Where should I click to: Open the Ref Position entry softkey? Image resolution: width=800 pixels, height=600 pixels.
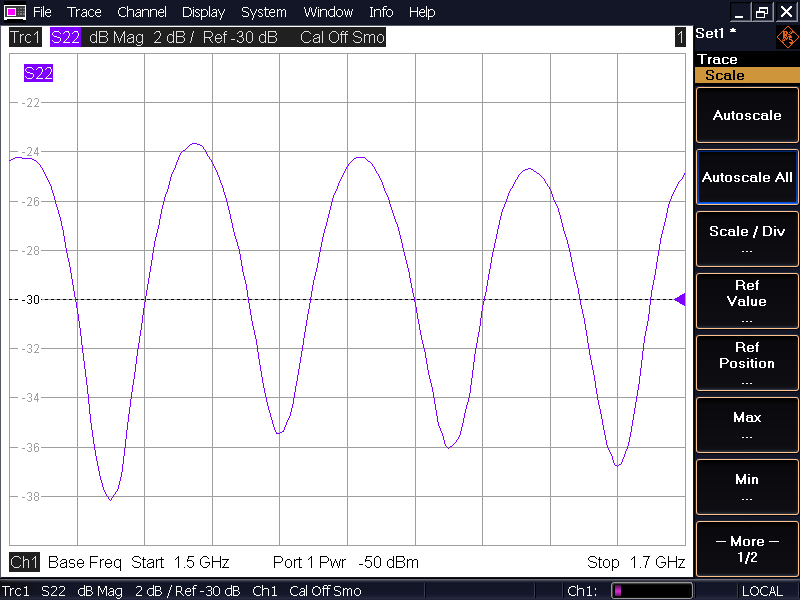[x=747, y=363]
